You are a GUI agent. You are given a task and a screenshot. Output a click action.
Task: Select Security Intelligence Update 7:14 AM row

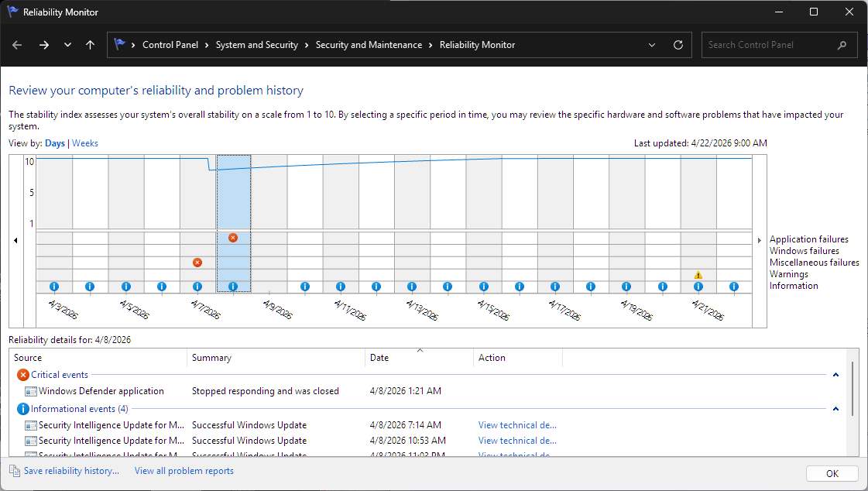427,425
